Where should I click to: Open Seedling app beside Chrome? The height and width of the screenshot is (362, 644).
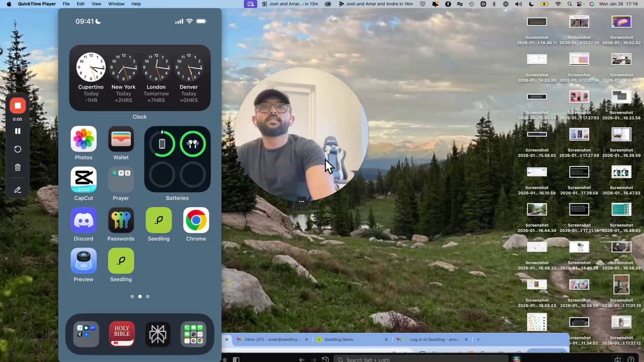tap(158, 220)
